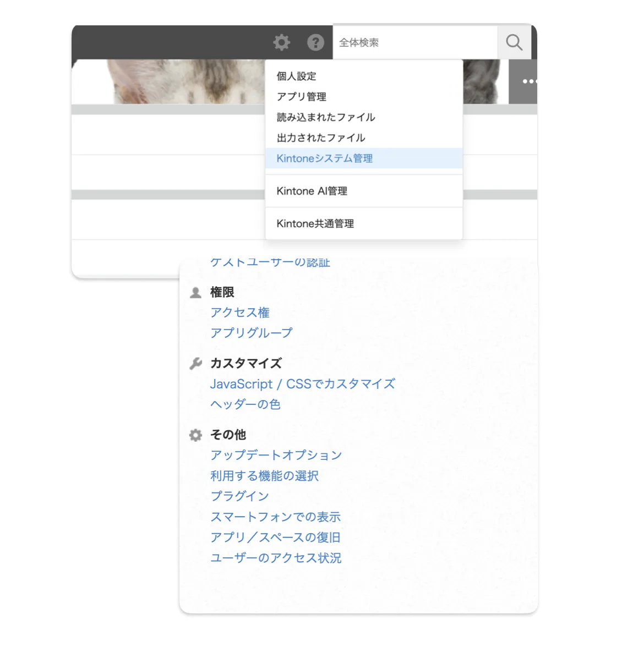
Task: Open Kintone AI管理
Action: coord(312,191)
